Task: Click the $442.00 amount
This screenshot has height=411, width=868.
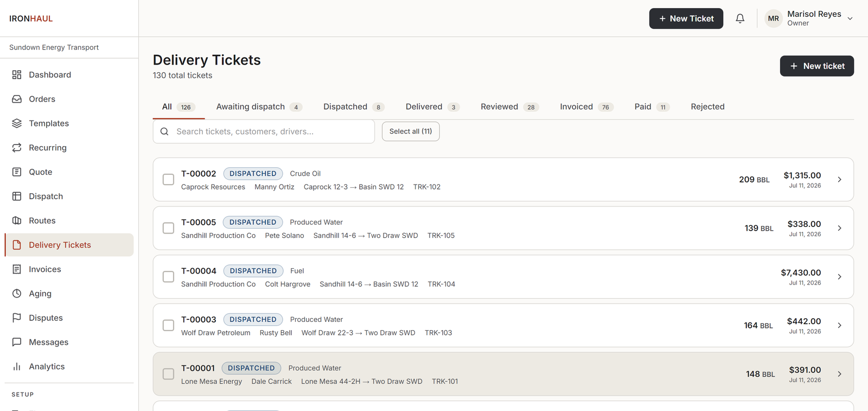Action: [x=804, y=321]
